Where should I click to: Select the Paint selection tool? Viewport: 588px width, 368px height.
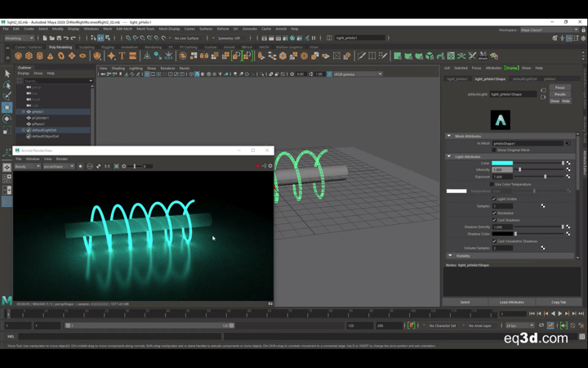7,96
